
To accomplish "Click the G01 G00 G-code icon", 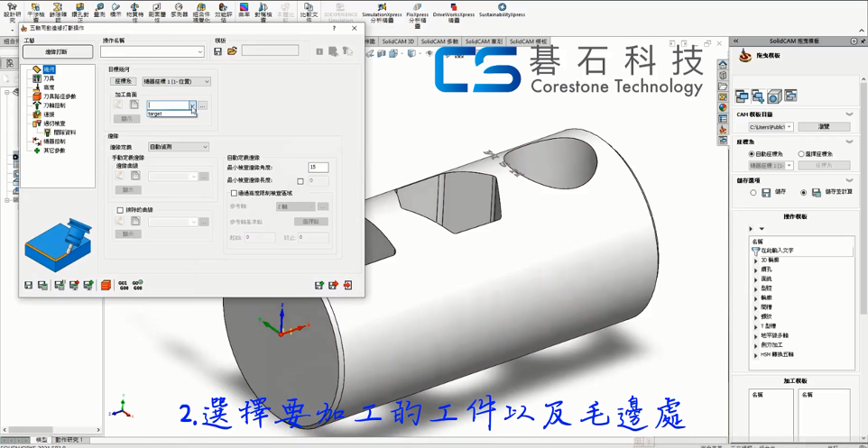I will (124, 285).
